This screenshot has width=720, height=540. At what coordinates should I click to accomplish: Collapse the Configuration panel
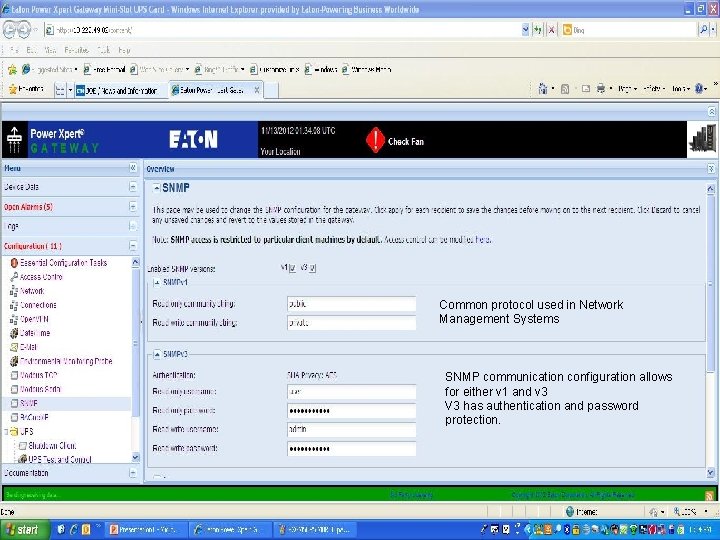[133, 246]
